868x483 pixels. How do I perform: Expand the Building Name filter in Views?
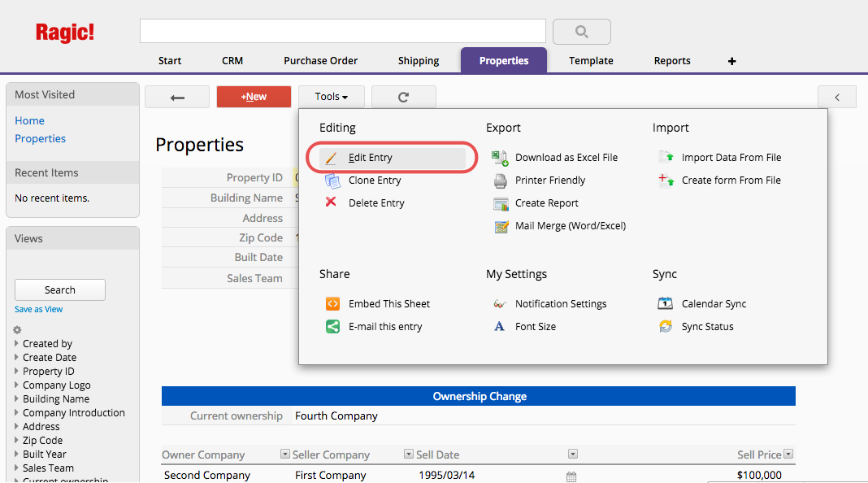17,399
